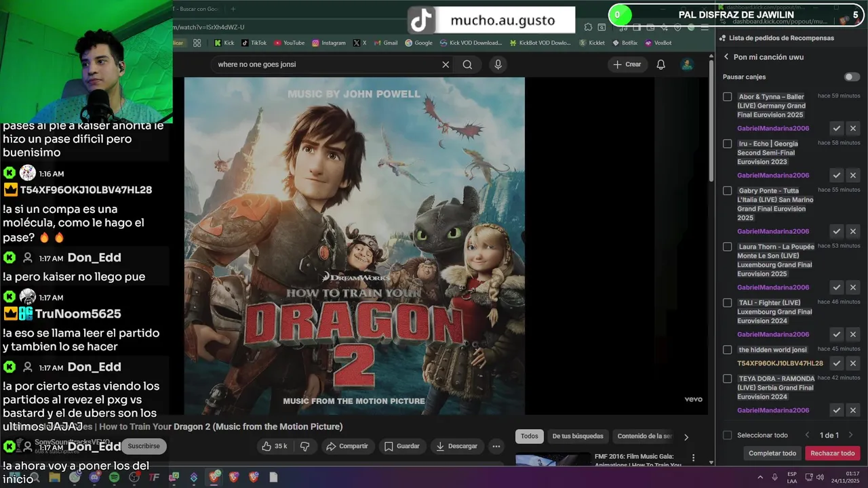Viewport: 868px width, 488px height.
Task: Reject the Iru - Echo request
Action: (x=853, y=175)
